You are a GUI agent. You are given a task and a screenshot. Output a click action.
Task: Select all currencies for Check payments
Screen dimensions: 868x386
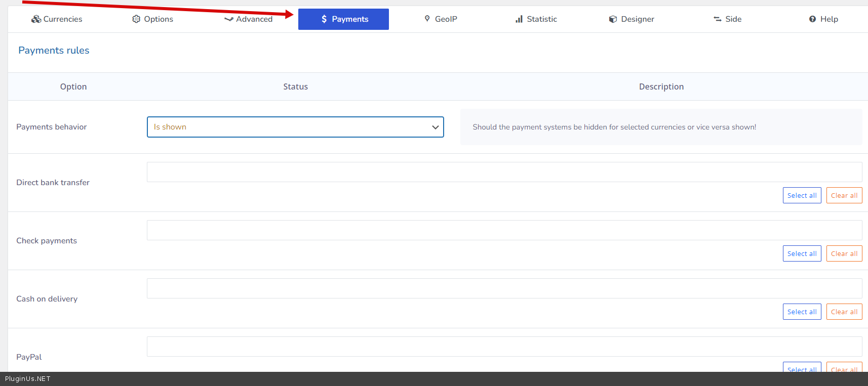click(802, 254)
